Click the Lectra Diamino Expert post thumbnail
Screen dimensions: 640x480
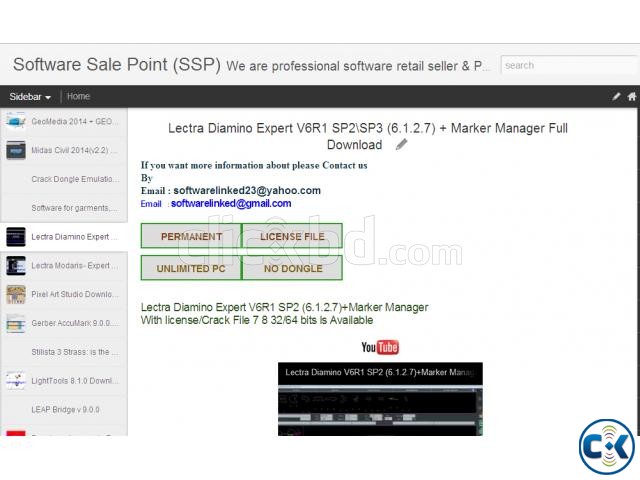pos(16,237)
